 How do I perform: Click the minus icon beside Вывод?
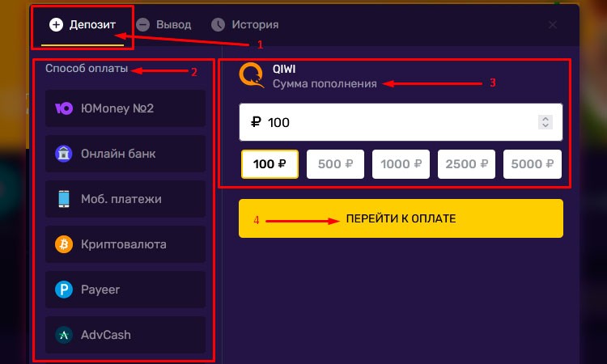tap(142, 25)
